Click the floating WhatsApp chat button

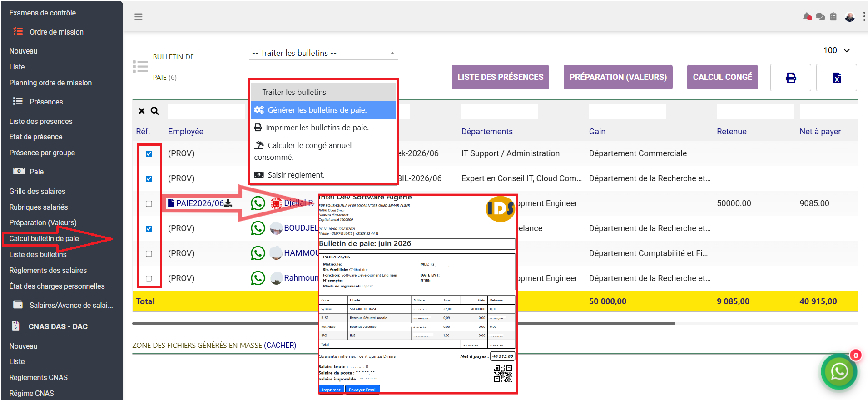(839, 372)
